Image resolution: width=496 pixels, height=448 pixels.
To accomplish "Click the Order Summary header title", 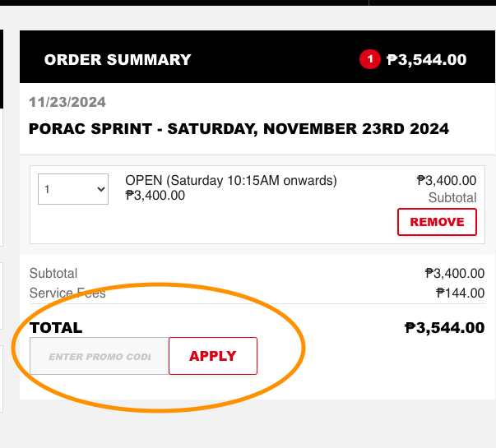I will click(118, 60).
